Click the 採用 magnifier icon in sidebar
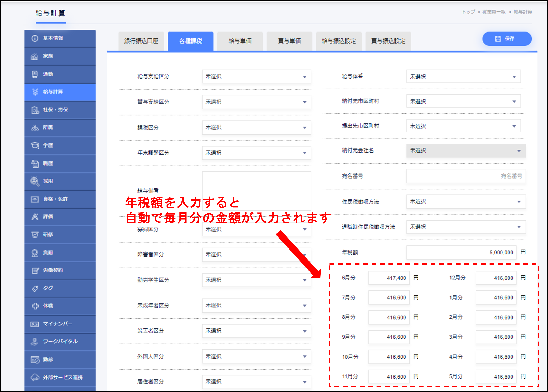The image size is (548, 392). [x=34, y=181]
